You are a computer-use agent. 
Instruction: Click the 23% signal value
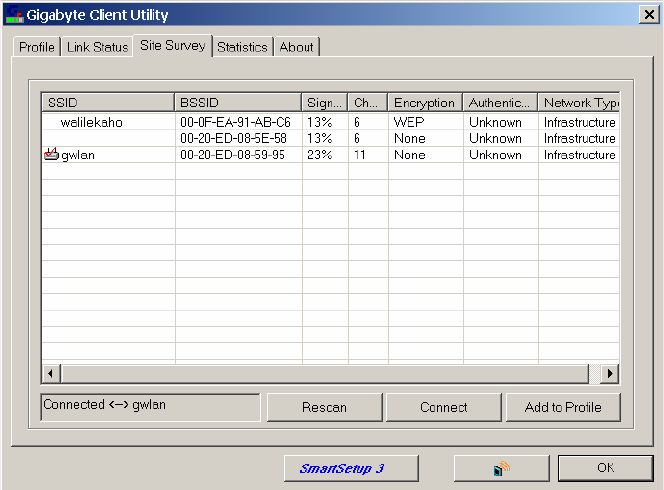320,155
